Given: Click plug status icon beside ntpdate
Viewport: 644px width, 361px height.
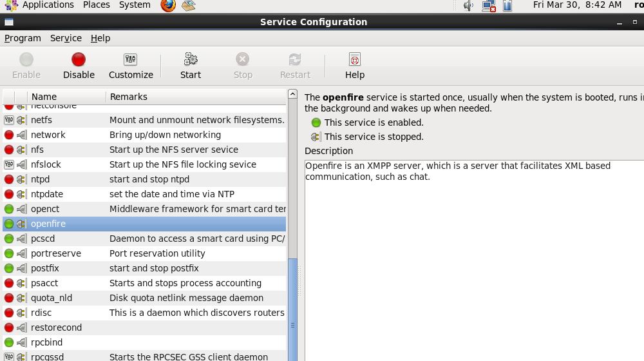Looking at the screenshot, I should [x=21, y=194].
